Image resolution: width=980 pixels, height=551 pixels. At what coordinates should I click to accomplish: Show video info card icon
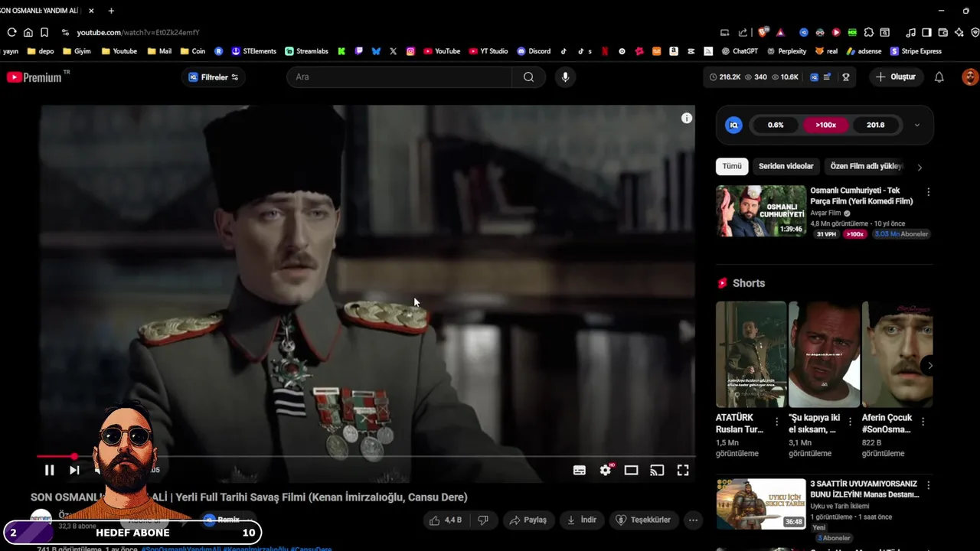(687, 118)
